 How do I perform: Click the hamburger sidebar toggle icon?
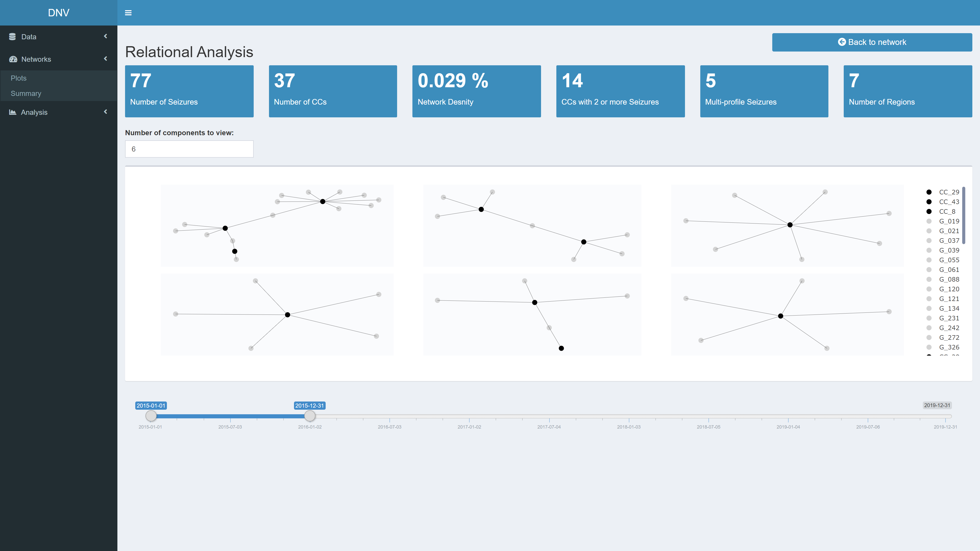tap(128, 13)
